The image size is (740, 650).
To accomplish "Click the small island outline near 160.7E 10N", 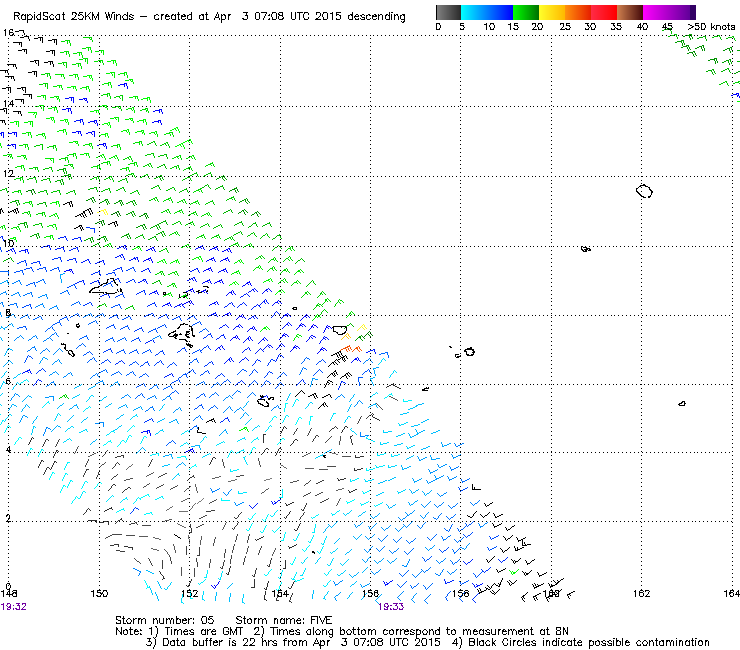I will click(x=586, y=249).
